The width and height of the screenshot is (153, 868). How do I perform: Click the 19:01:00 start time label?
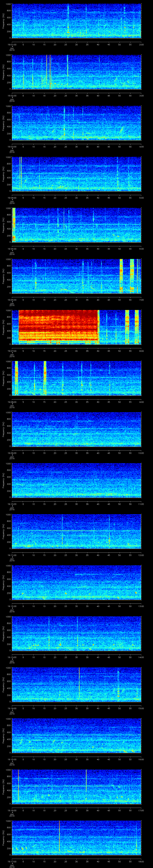click(x=12, y=44)
